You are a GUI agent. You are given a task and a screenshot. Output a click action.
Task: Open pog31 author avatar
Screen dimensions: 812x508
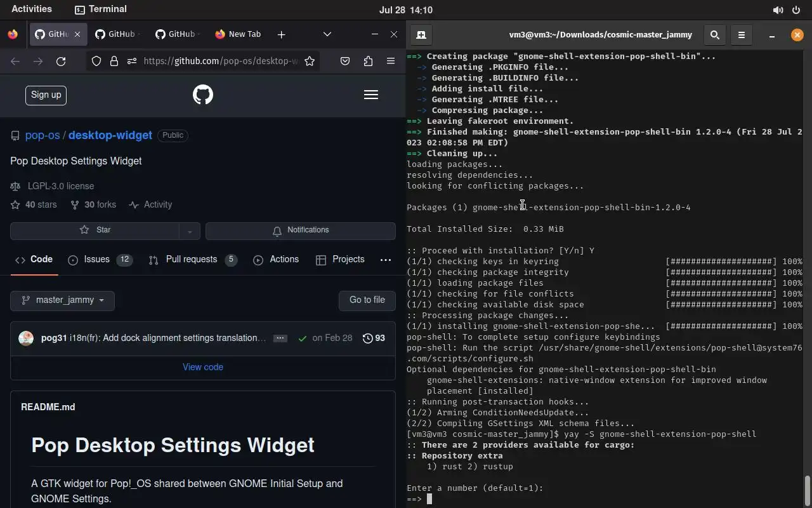pyautogui.click(x=26, y=338)
